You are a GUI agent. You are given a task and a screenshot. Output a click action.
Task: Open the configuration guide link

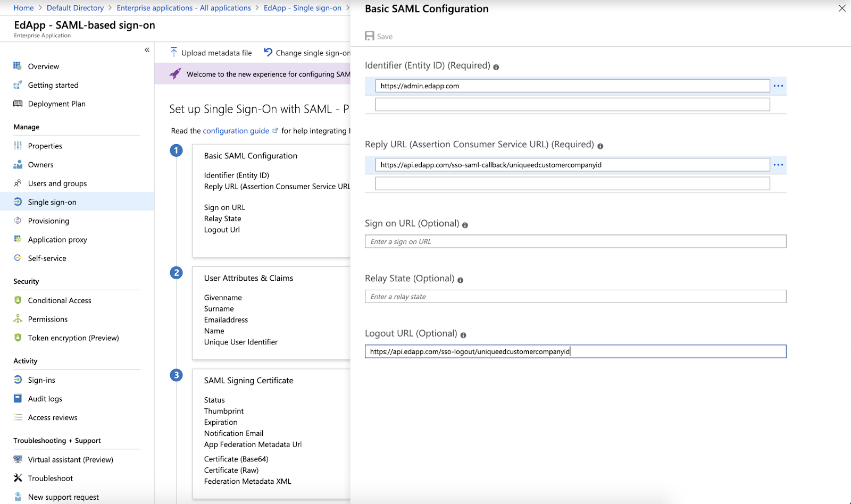(x=236, y=131)
